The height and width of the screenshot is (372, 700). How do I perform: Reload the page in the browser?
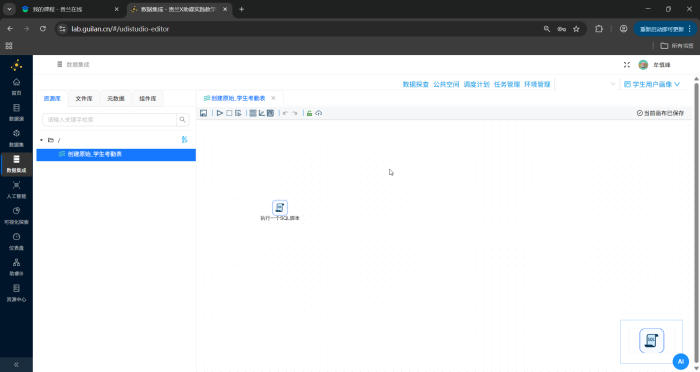[43, 29]
